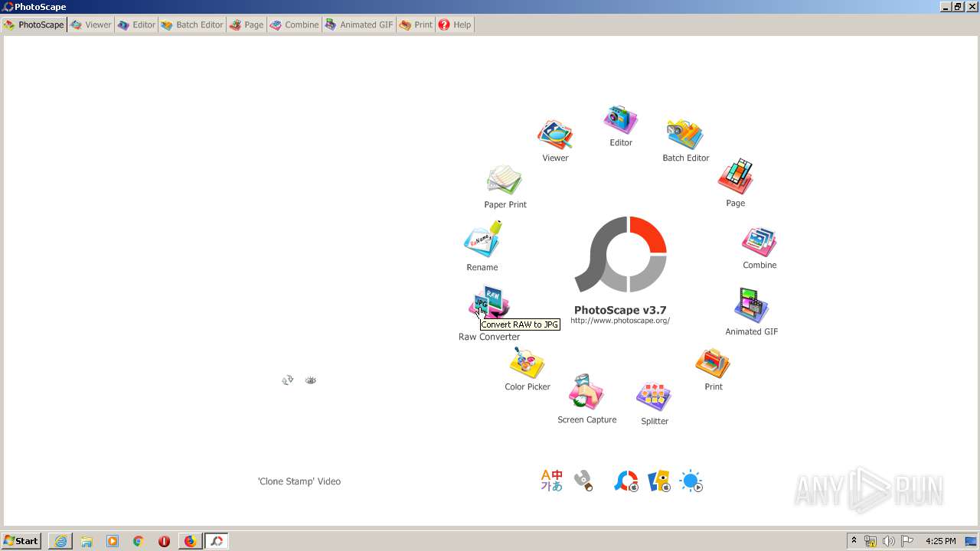Open the wrench options icon
980x551 pixels.
tap(583, 481)
